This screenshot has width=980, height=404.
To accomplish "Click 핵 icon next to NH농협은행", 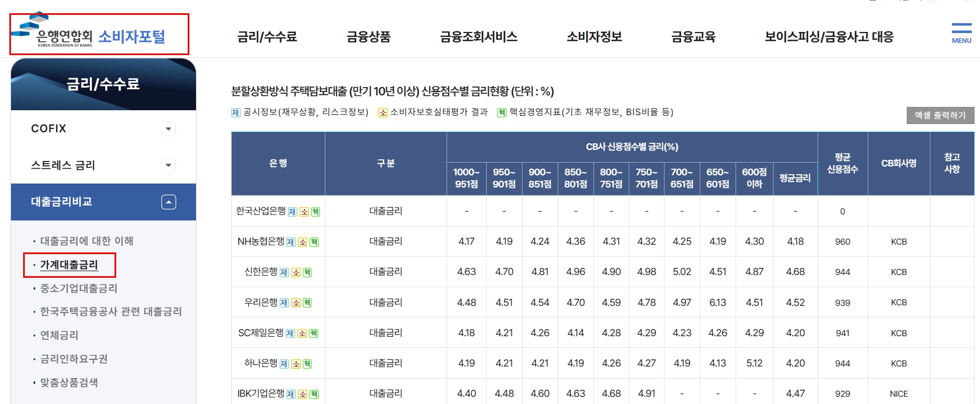I will 314,242.
